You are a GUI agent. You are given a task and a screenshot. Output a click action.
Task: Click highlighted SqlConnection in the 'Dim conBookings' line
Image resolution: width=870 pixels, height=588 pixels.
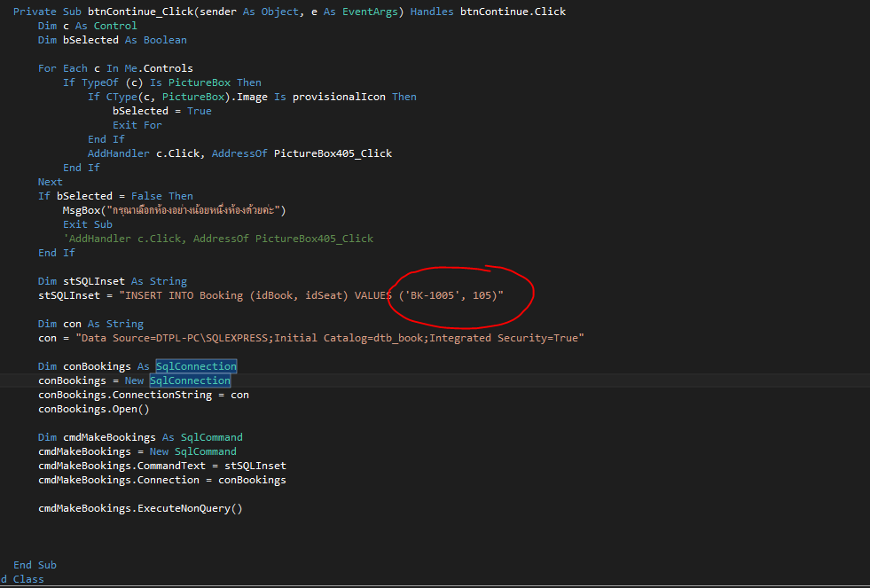click(196, 366)
